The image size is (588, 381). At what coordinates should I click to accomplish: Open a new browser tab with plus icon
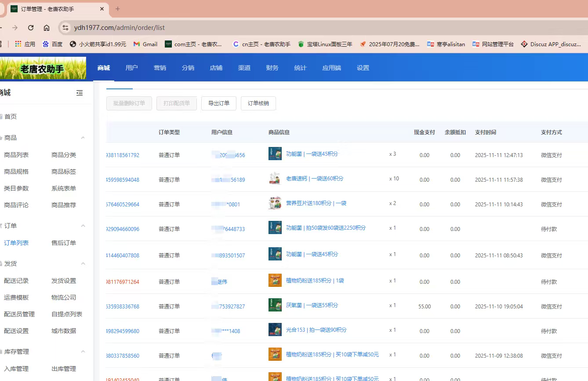[117, 9]
